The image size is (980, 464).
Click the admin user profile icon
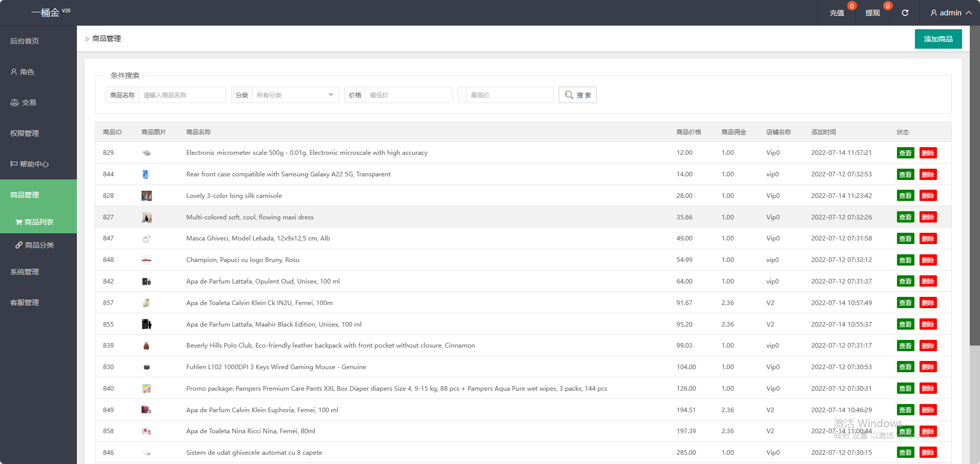tap(933, 13)
